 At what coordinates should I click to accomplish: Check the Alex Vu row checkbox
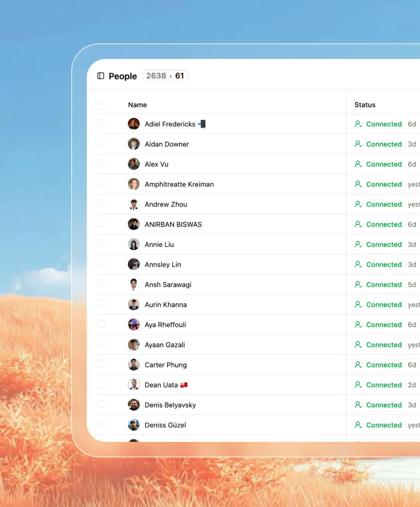coord(101,163)
